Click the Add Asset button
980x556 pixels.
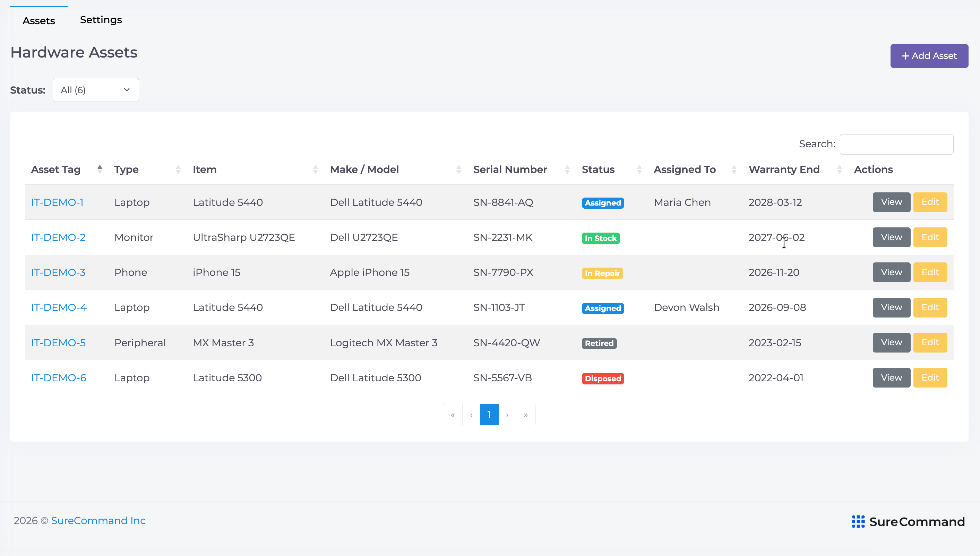929,56
